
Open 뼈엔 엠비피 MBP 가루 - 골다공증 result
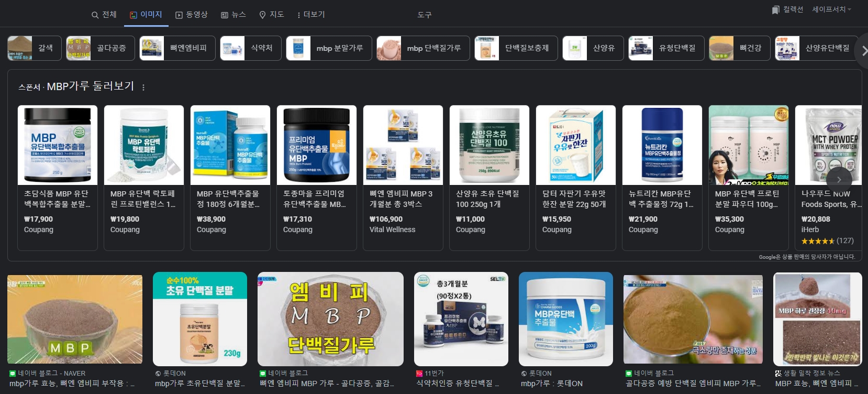point(327,384)
